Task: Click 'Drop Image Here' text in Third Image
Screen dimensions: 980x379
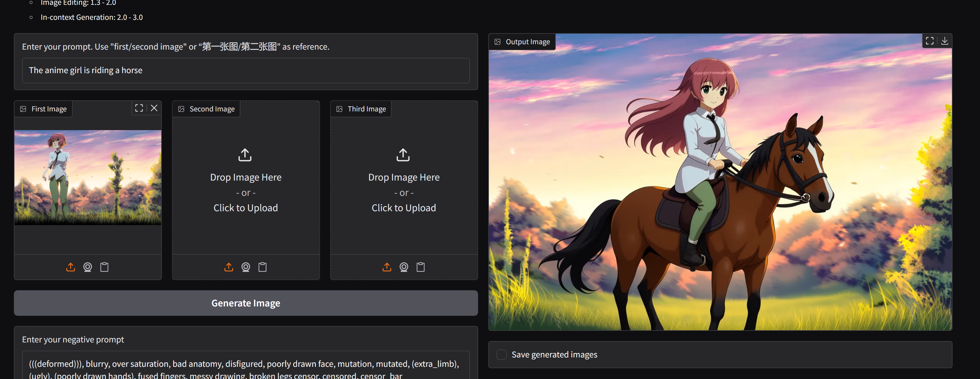Action: click(x=404, y=177)
